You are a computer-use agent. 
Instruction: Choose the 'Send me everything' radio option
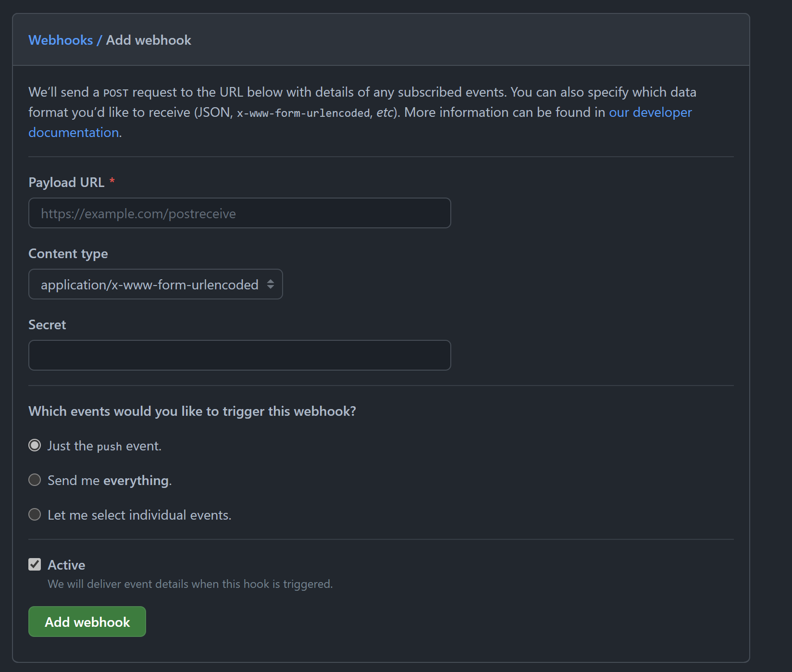(x=35, y=480)
